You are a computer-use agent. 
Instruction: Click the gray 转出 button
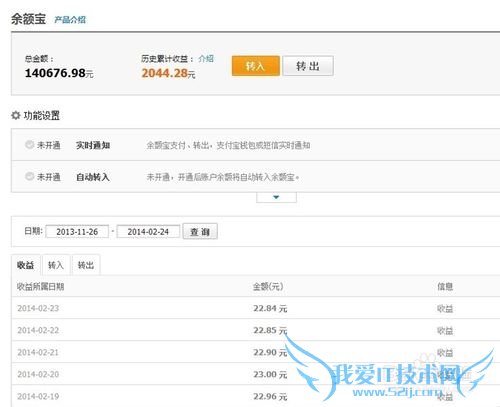pos(308,66)
